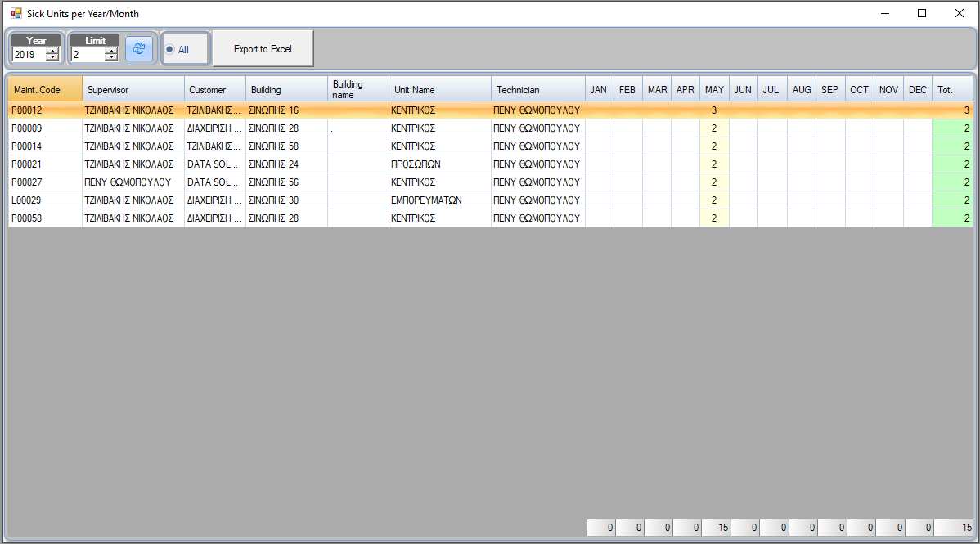The image size is (980, 544).
Task: Click the MAY column header
Action: tap(714, 89)
